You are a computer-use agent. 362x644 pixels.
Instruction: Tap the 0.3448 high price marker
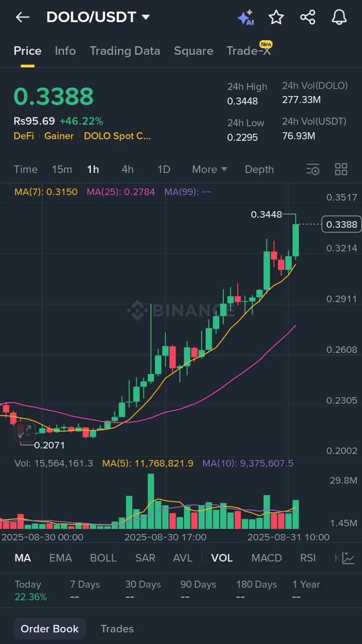[x=266, y=215]
